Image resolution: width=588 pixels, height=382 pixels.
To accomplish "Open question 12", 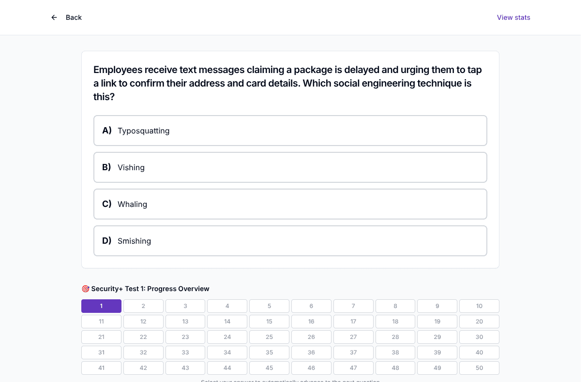I will pos(143,322).
